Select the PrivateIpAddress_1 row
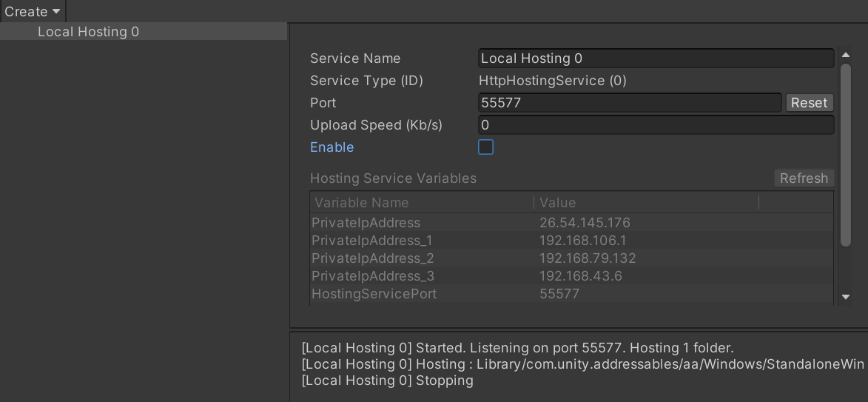The height and width of the screenshot is (402, 868). pyautogui.click(x=371, y=241)
